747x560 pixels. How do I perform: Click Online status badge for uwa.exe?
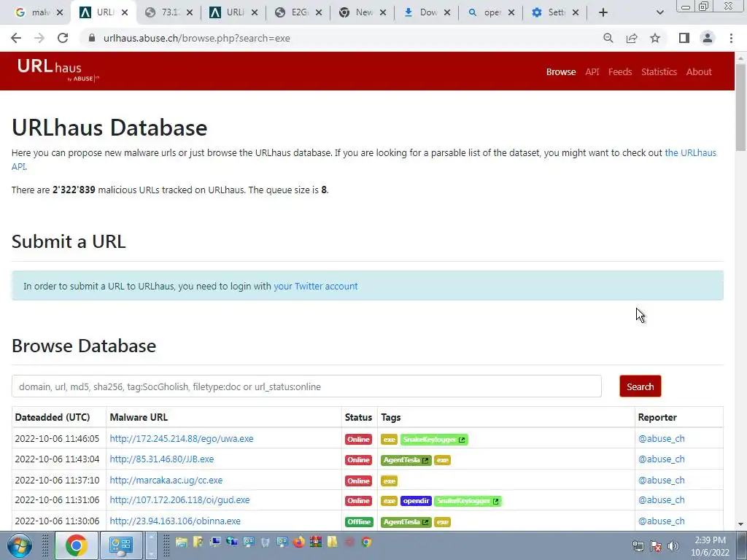358,440
